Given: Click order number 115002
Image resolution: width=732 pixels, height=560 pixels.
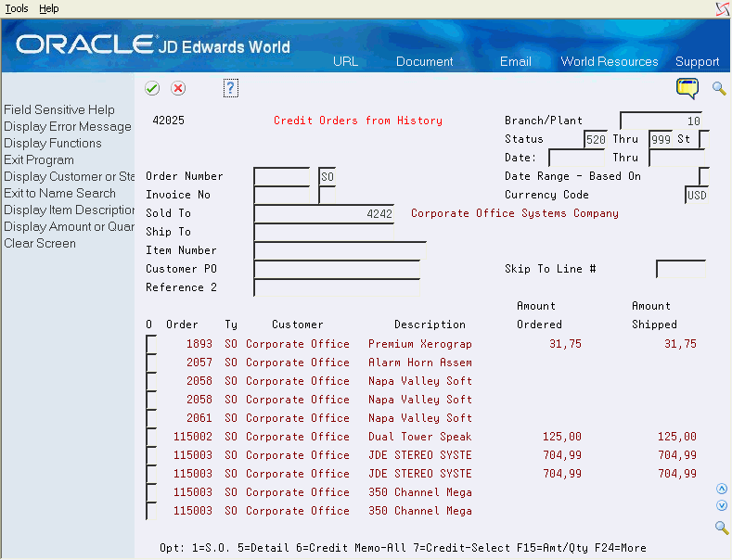Looking at the screenshot, I should pos(193,437).
